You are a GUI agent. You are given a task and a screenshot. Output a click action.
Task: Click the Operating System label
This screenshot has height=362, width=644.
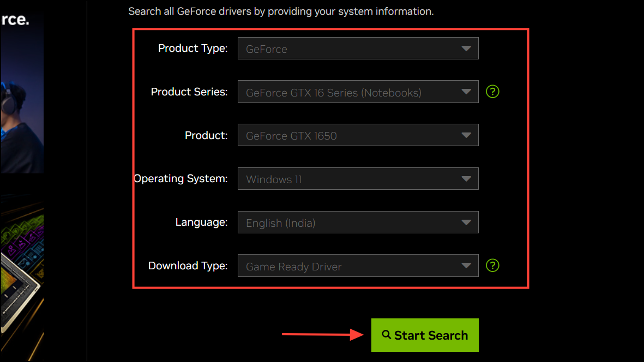180,179
